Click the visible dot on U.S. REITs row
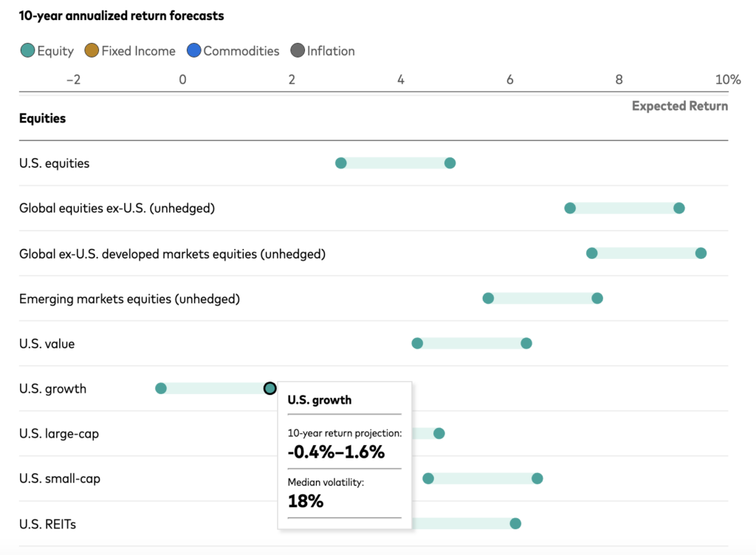Image resolution: width=756 pixels, height=555 pixels. (515, 523)
